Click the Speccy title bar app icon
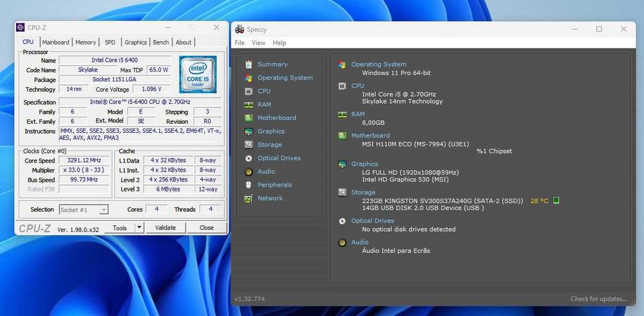The height and width of the screenshot is (316, 644). pos(240,29)
